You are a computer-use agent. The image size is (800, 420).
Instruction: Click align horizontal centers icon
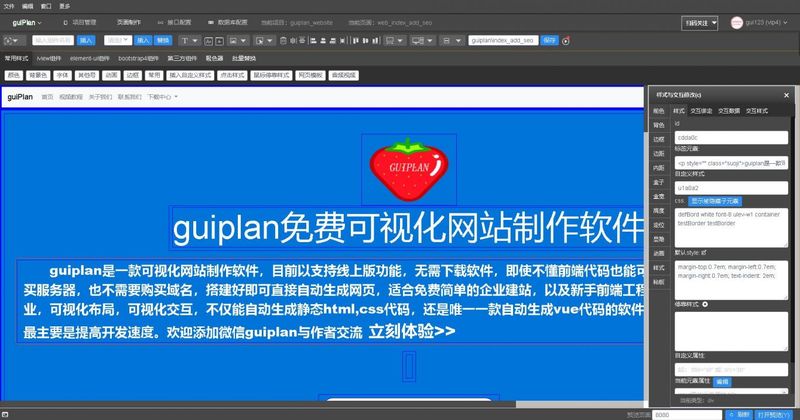pos(323,40)
